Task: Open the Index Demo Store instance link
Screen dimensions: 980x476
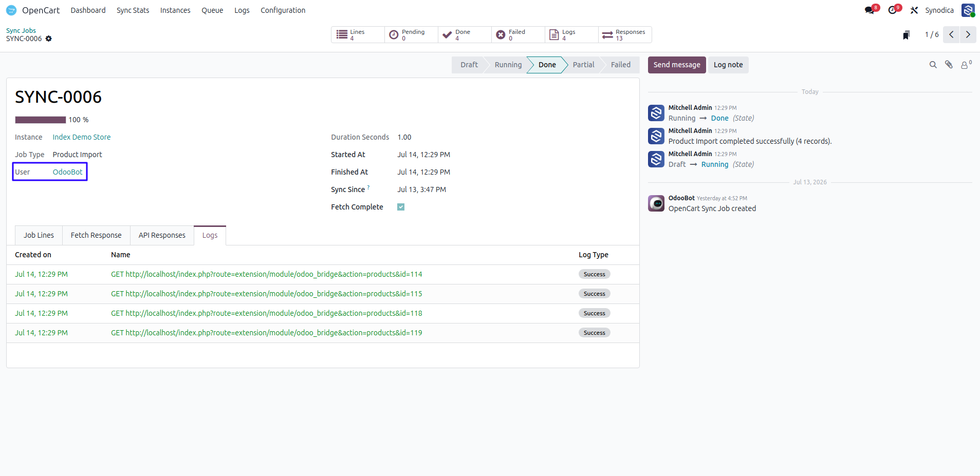Action: tap(82, 137)
